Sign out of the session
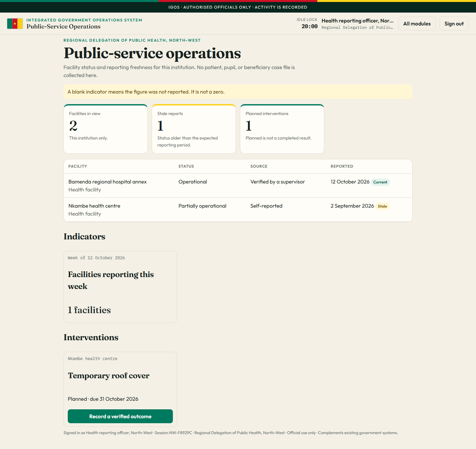Viewport: 476px width, 449px height. point(454,23)
